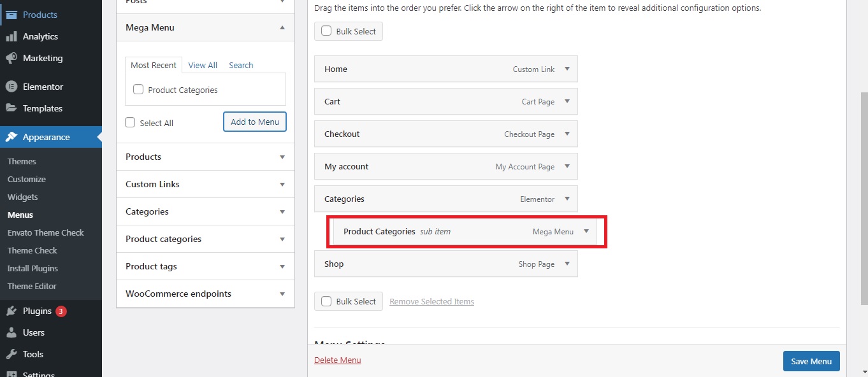Check the Product Categories checkbox

click(x=138, y=90)
